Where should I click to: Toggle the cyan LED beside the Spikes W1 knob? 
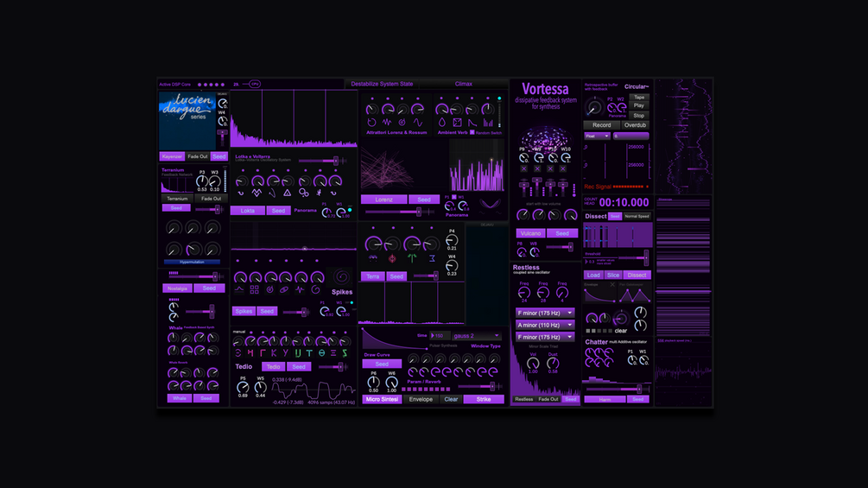coord(352,302)
